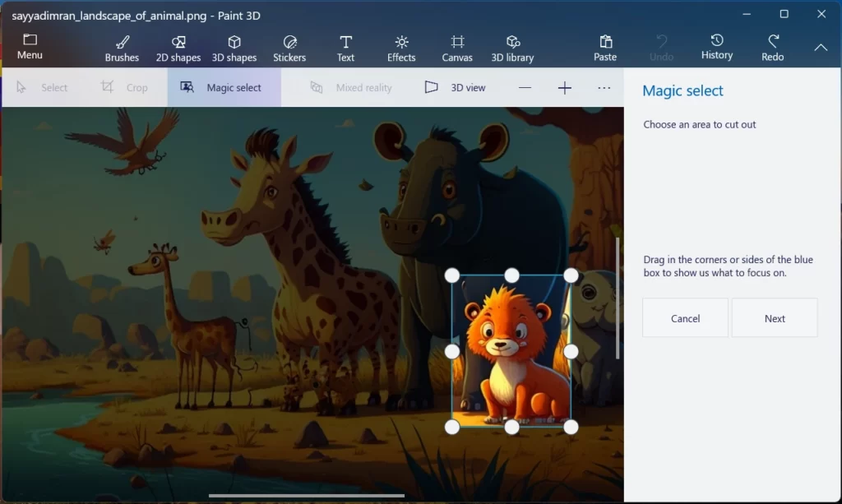Viewport: 842px width, 504px height.
Task: Open the Canvas settings
Action: (x=457, y=49)
